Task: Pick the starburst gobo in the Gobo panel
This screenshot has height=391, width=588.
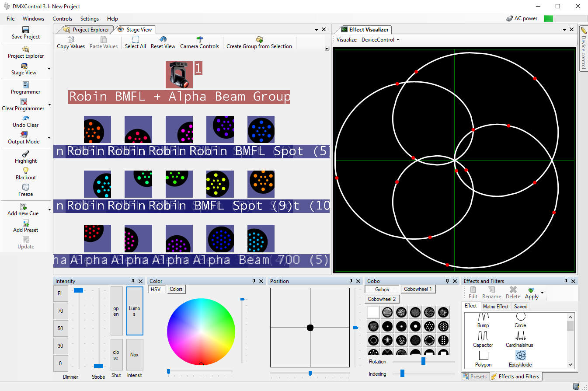Action: click(387, 340)
